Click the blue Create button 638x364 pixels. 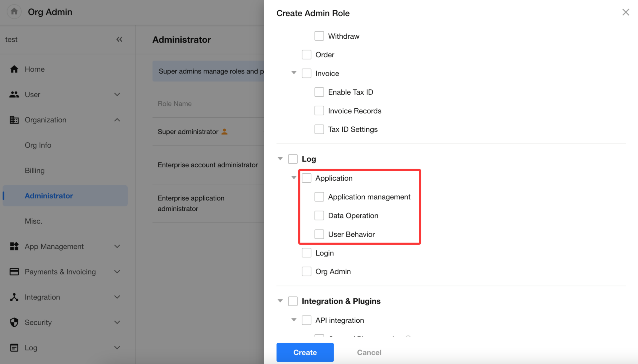pyautogui.click(x=305, y=352)
